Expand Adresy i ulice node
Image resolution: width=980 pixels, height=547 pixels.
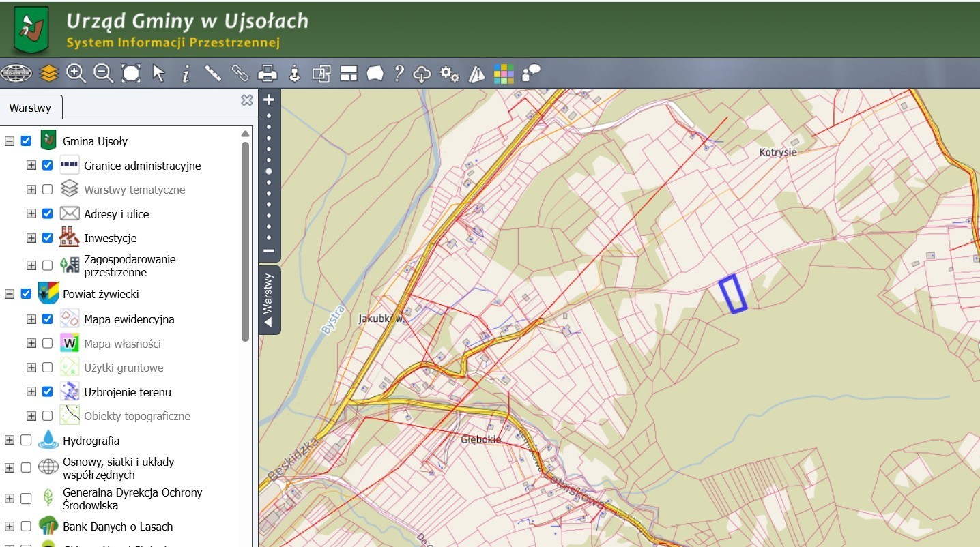(31, 213)
